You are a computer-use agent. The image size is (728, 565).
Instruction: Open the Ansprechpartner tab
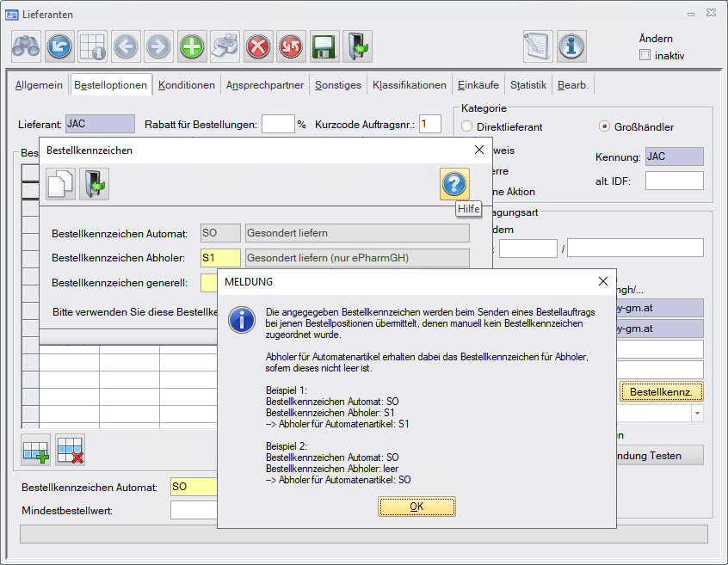click(265, 85)
